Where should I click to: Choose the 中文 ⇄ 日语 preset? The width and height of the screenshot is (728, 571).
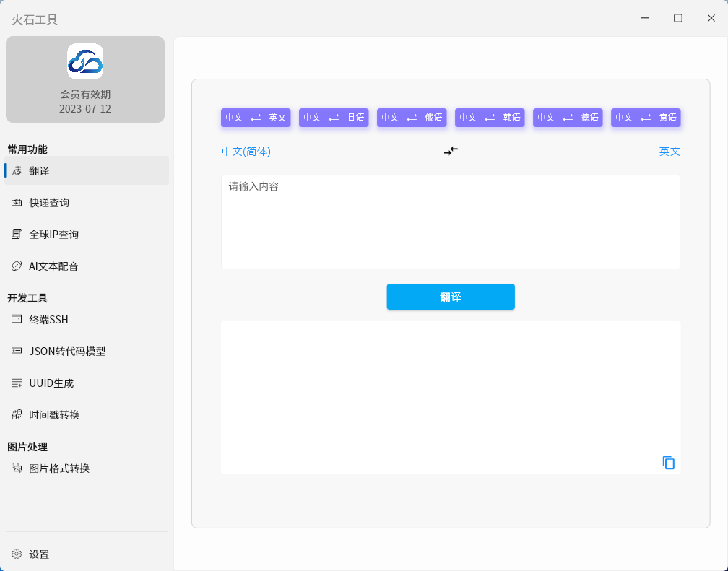(x=334, y=118)
